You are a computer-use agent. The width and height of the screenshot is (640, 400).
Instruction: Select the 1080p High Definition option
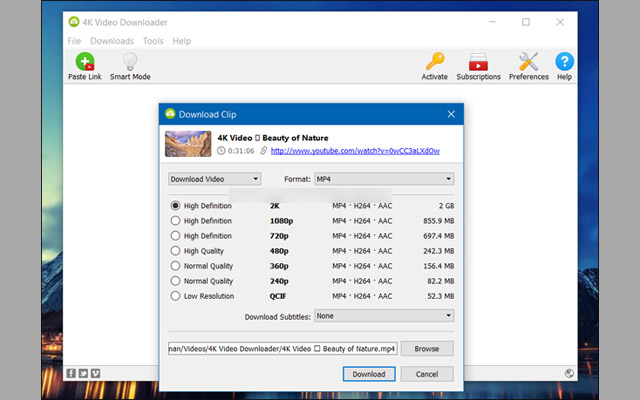pos(176,221)
